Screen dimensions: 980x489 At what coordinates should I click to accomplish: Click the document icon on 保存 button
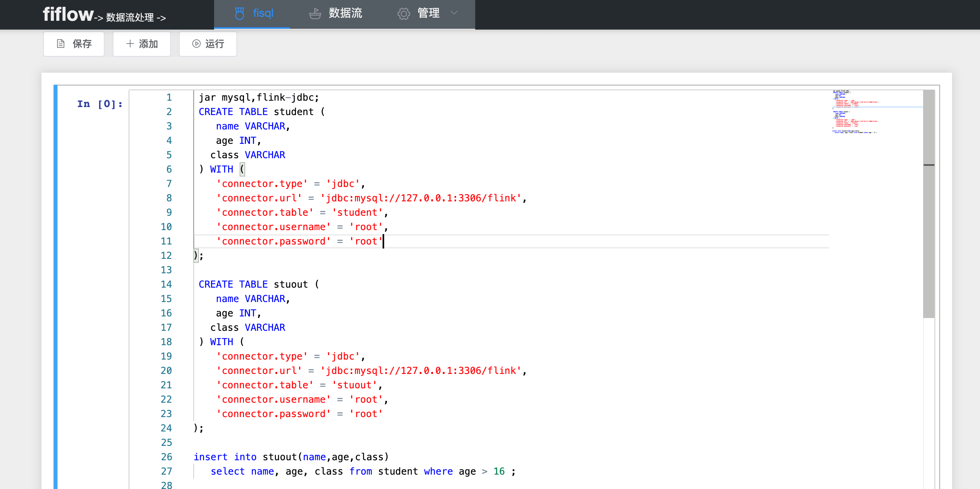click(x=61, y=44)
